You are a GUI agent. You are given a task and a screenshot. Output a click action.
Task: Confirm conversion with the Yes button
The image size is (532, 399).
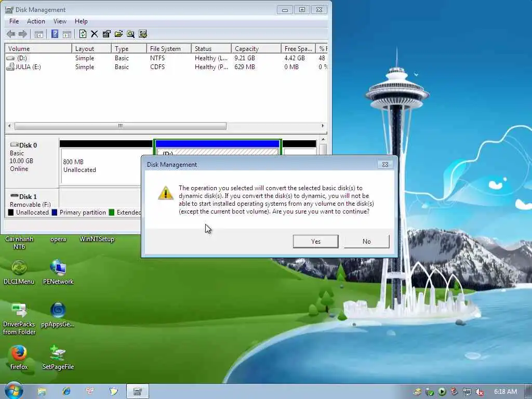coord(315,241)
